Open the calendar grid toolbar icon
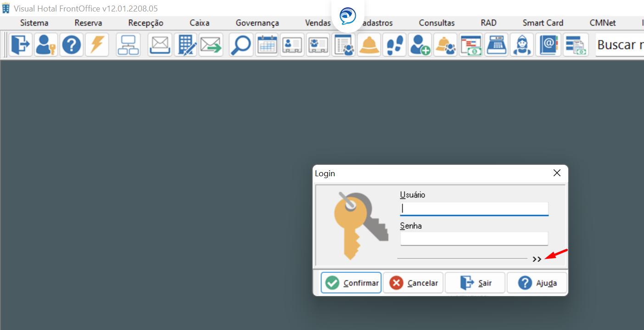 [267, 45]
